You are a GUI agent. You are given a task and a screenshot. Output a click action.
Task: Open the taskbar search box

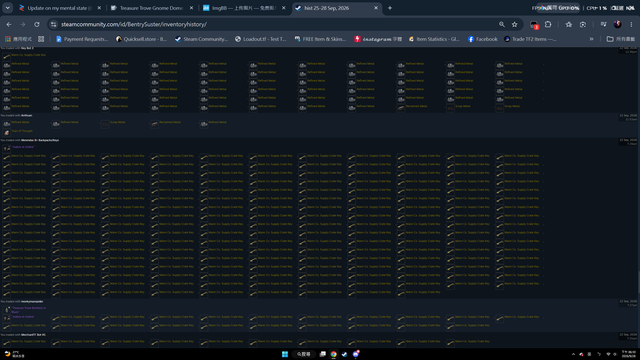304,354
